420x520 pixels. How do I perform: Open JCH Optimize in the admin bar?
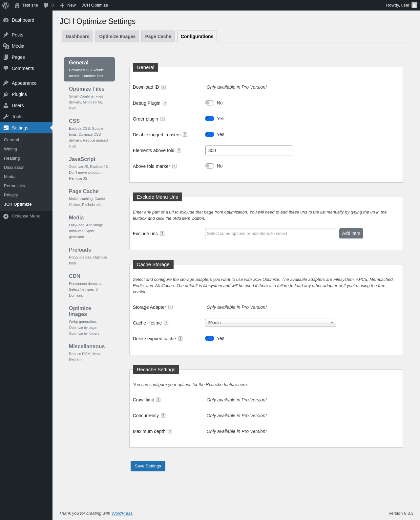pos(95,5)
